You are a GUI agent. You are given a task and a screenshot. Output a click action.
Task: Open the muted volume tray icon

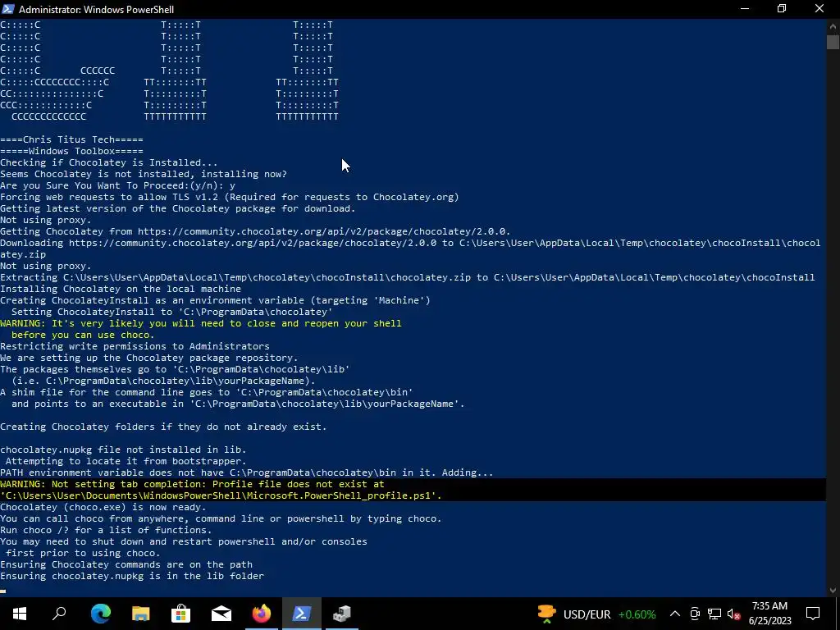click(734, 614)
